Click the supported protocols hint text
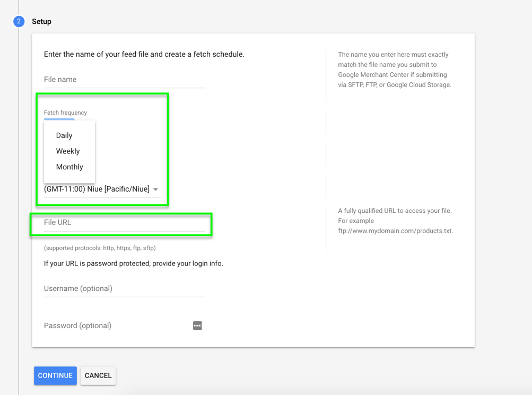Image resolution: width=532 pixels, height=395 pixels. (100, 248)
